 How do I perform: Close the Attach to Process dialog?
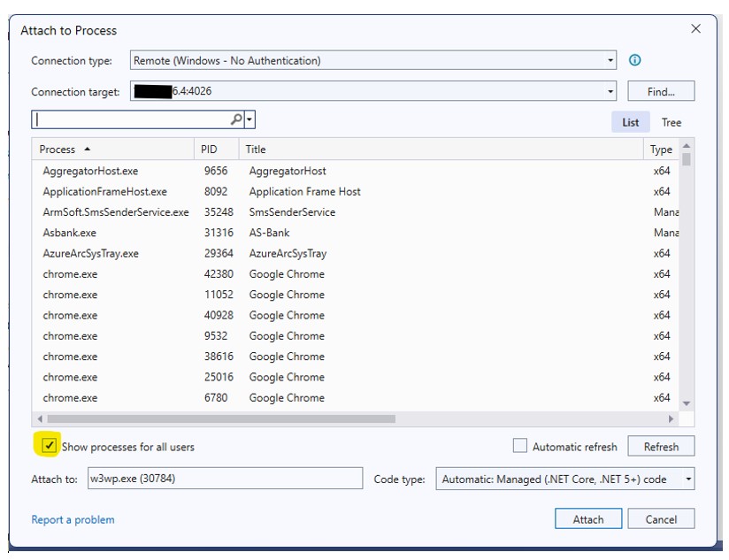pyautogui.click(x=695, y=29)
